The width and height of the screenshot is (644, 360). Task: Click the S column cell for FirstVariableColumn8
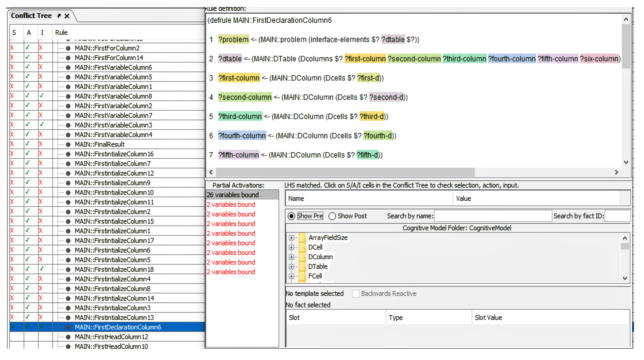pos(12,96)
